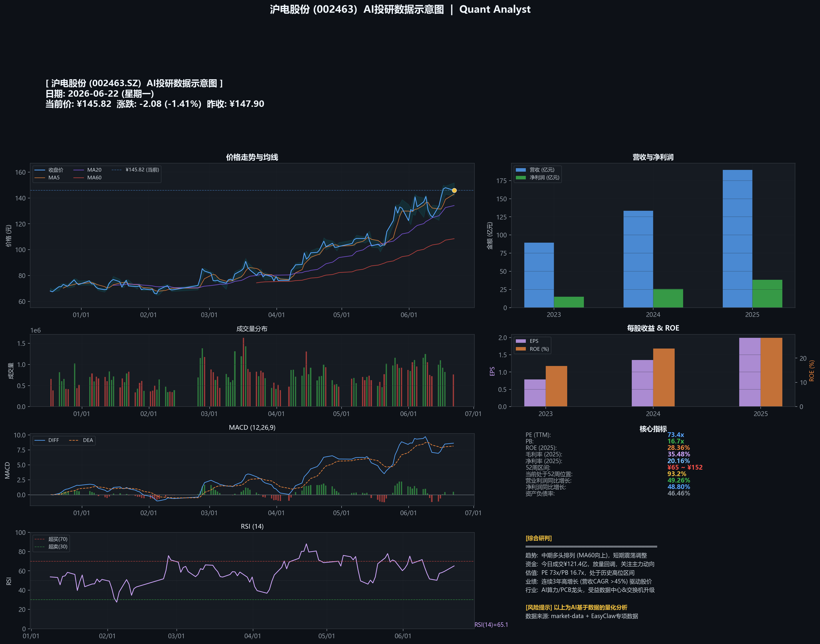The width and height of the screenshot is (820, 644).
Task: Click the green 2023 net profit bar
Action: pyautogui.click(x=569, y=302)
